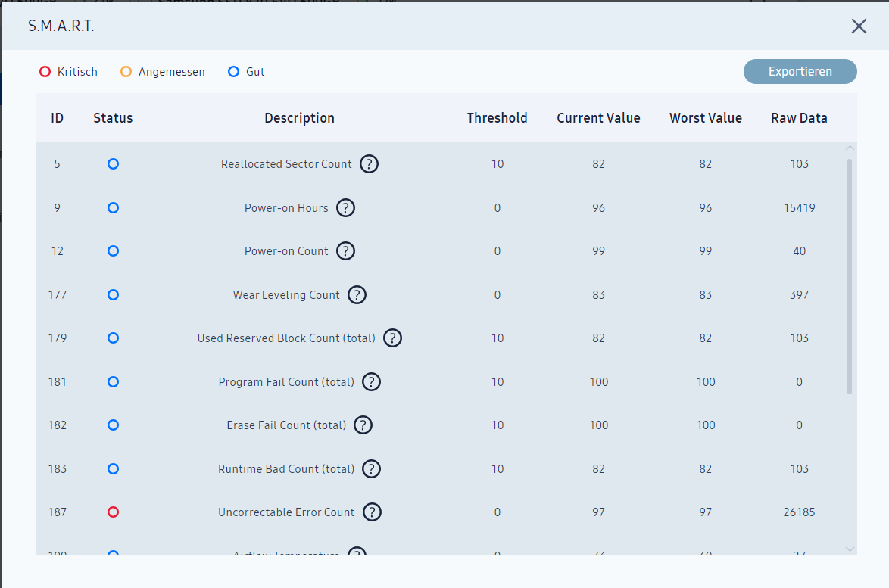The height and width of the screenshot is (588, 889).
Task: Open help icon beside Power-on Hours
Action: tap(346, 208)
